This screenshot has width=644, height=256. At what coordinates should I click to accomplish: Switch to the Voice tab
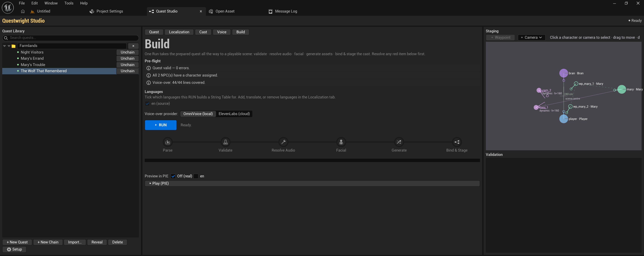point(221,32)
